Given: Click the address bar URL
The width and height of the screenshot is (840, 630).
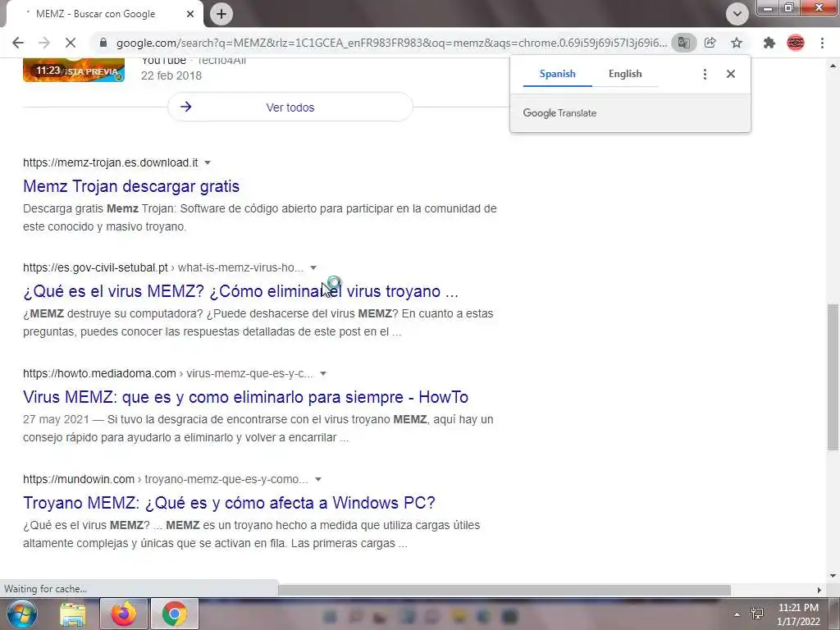Looking at the screenshot, I should click(x=391, y=43).
